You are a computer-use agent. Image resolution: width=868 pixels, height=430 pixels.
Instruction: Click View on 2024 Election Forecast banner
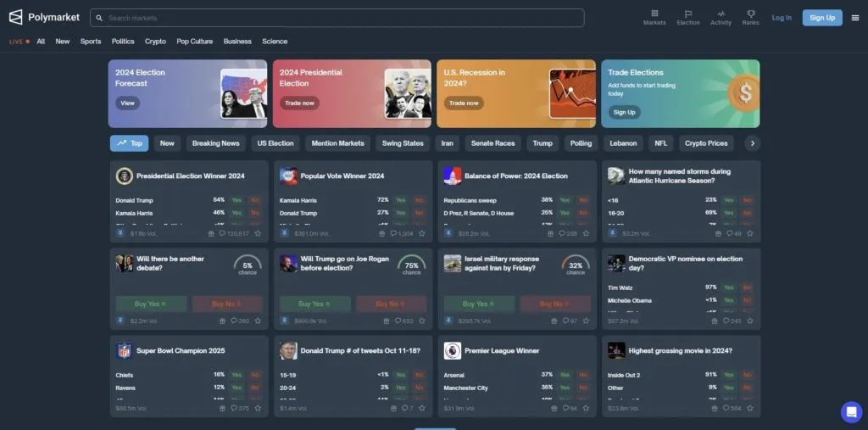(127, 103)
